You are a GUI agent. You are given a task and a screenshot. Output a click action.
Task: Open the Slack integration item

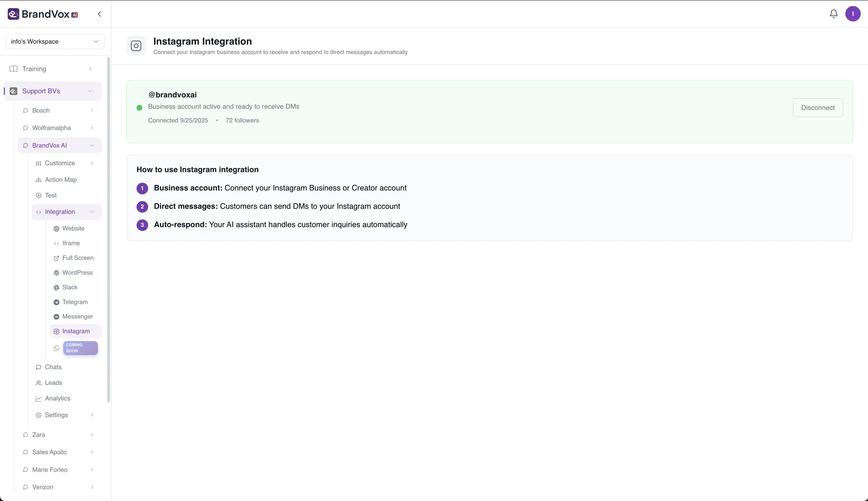pos(76,287)
